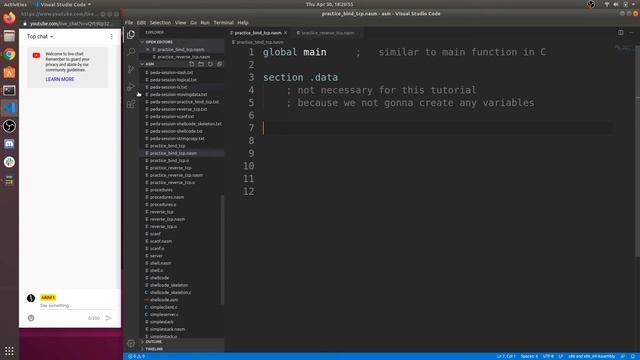Open the Source Control view
The image size is (640, 360).
click(x=131, y=69)
